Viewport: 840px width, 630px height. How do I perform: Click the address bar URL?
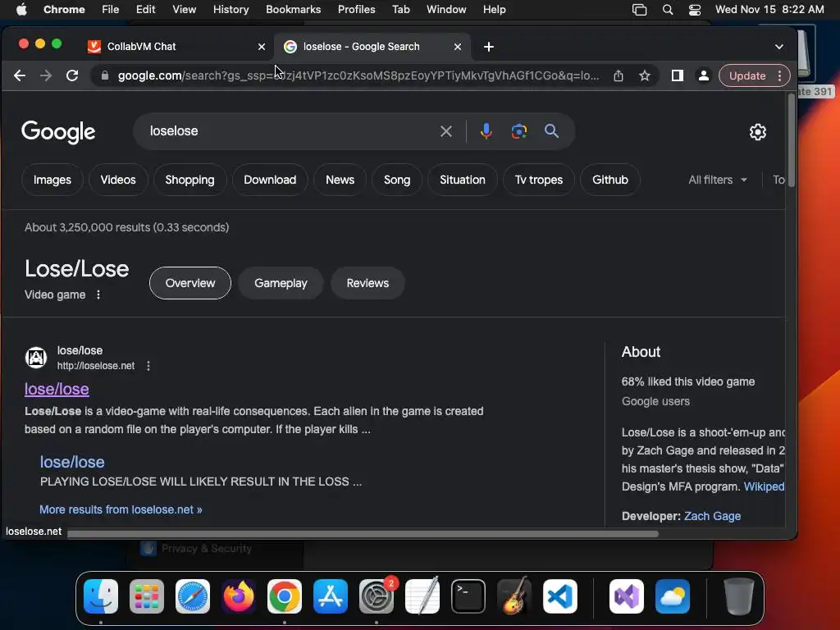(358, 75)
